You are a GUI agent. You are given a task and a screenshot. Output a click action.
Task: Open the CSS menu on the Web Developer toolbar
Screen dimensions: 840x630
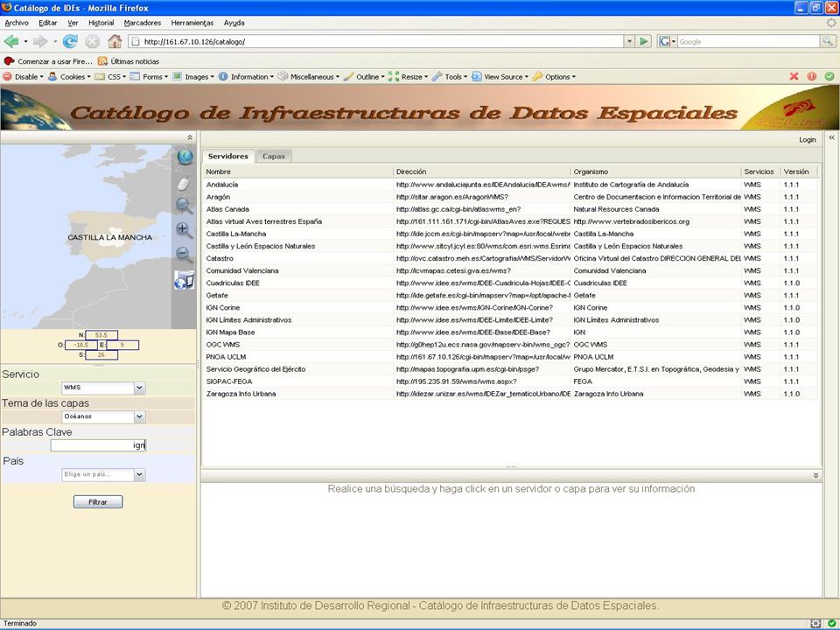coord(111,77)
